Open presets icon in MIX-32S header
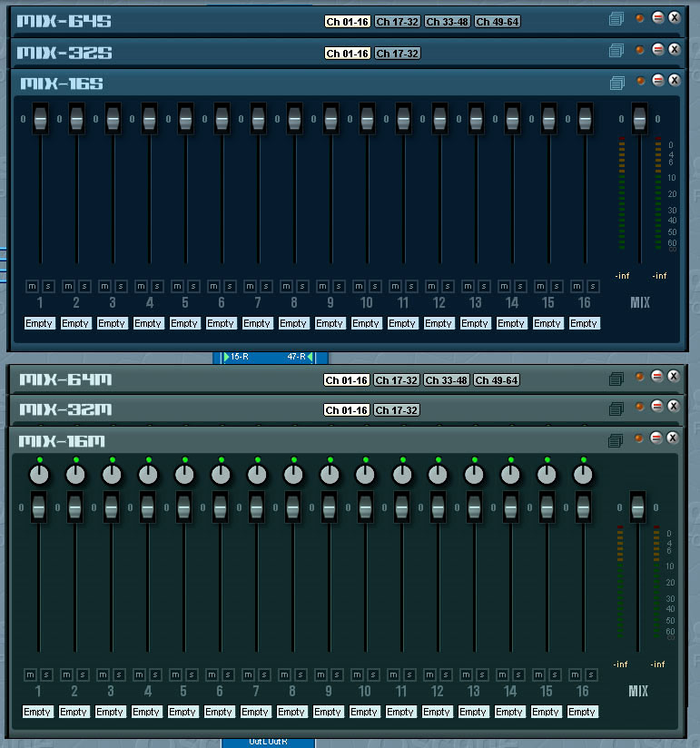The height and width of the screenshot is (748, 700). point(616,51)
